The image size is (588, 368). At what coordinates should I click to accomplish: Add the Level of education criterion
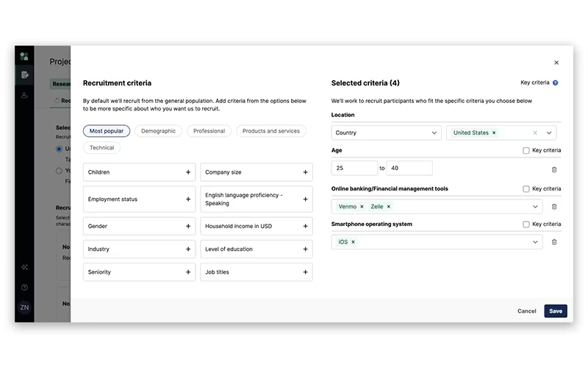pyautogui.click(x=305, y=249)
